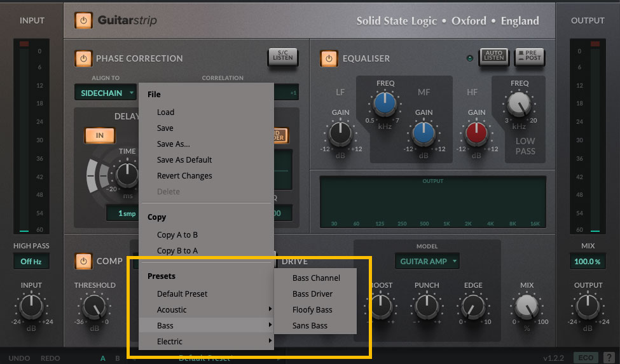Viewport: 620px width, 364px height.
Task: Click the drive Edge knob
Action: click(x=473, y=306)
